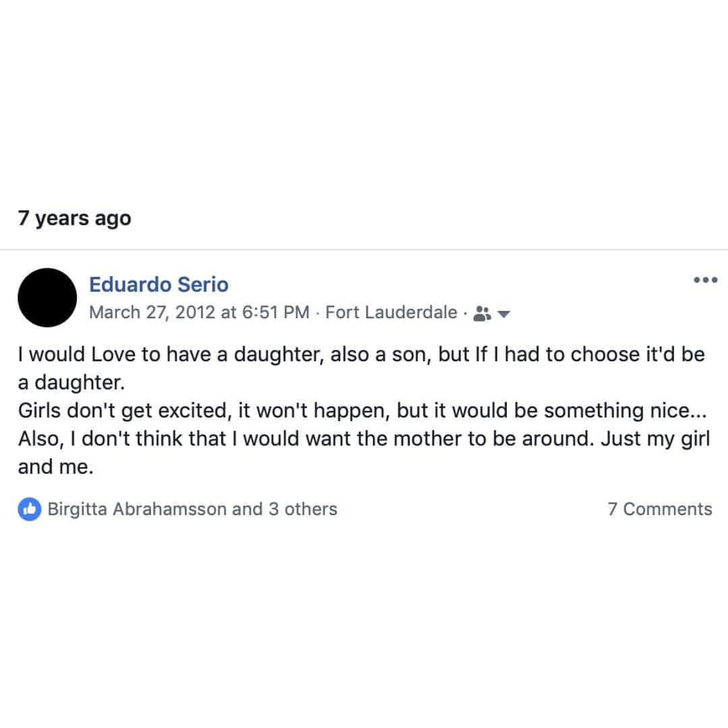Open the three-dot post options menu
Viewport: 728px width, 728px height.
[x=705, y=280]
